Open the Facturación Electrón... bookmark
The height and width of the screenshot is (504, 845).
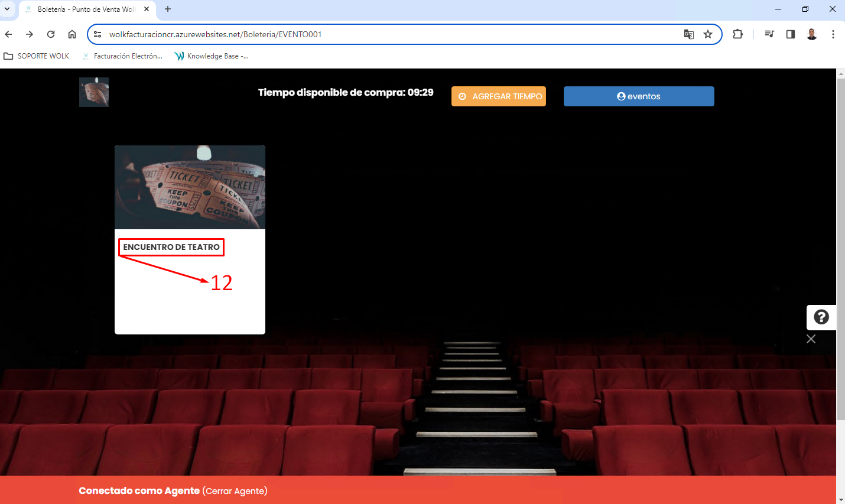[122, 56]
